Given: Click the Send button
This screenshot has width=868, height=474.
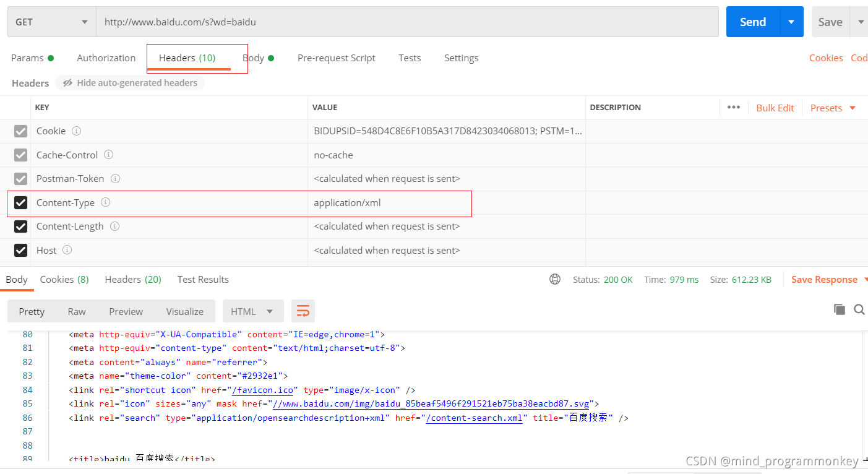Looking at the screenshot, I should 753,22.
